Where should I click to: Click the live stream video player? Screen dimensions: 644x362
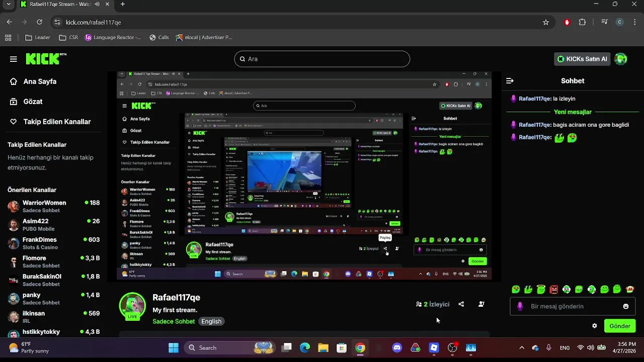click(x=304, y=176)
